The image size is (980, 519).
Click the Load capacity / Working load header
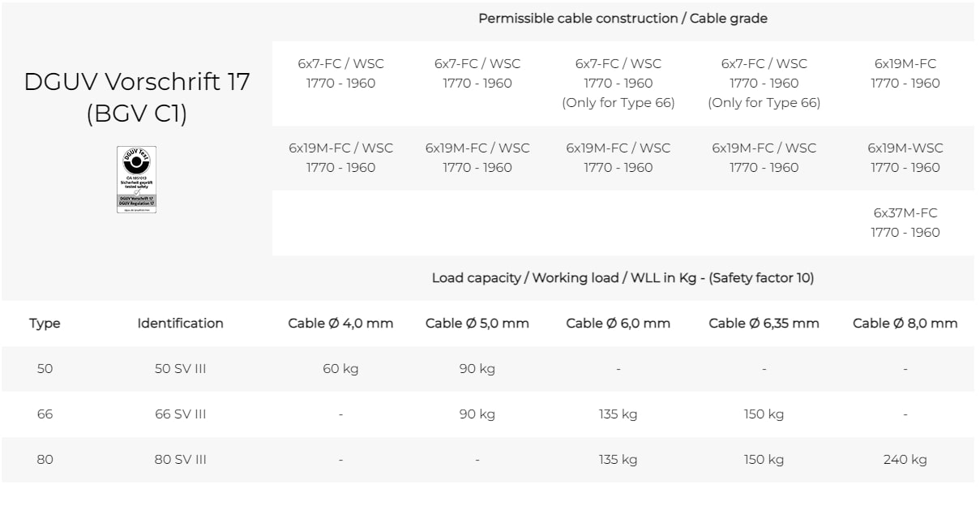(x=623, y=278)
